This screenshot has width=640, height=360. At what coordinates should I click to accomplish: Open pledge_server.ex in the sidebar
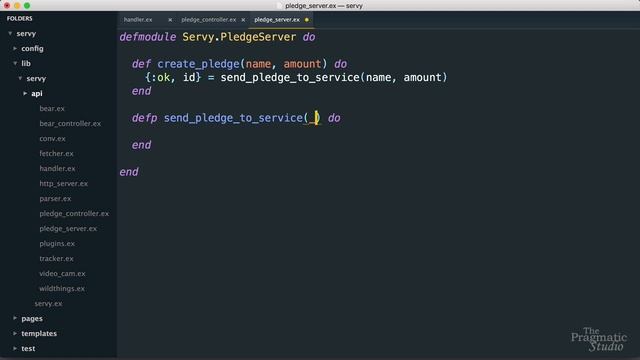click(x=68, y=229)
